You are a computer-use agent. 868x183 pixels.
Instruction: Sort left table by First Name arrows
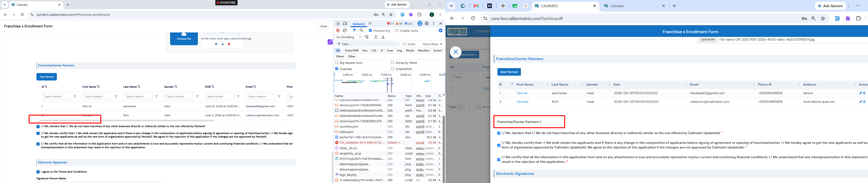pos(98,87)
